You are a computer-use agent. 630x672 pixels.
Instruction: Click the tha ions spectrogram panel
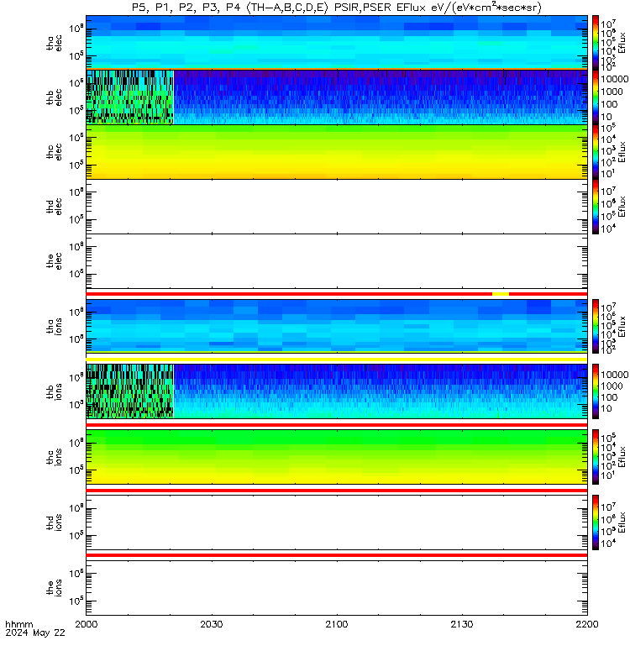337,326
